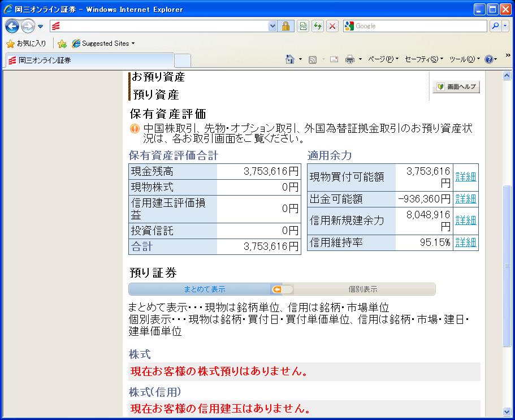Click the Refresh page icon

[x=318, y=26]
